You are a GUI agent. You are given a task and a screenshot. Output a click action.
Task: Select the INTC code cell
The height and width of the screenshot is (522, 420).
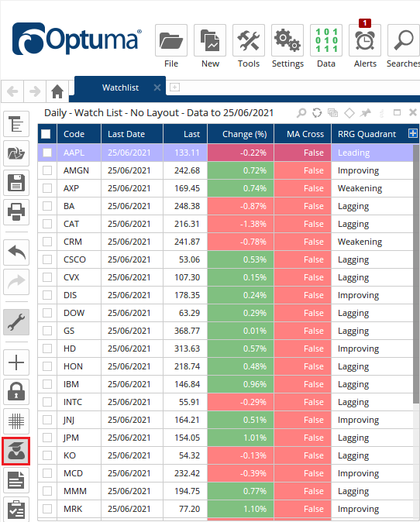(79, 402)
